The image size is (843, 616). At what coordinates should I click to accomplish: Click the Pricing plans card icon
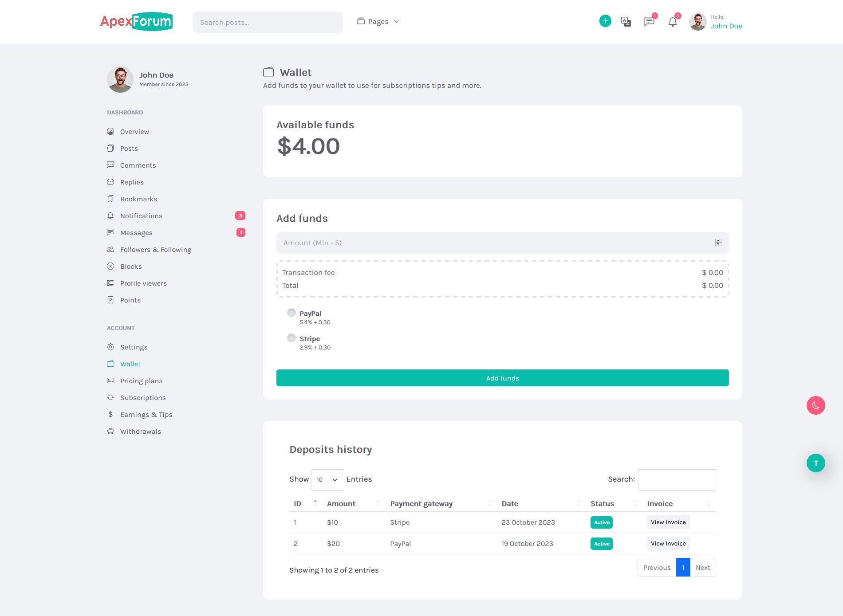coord(110,381)
